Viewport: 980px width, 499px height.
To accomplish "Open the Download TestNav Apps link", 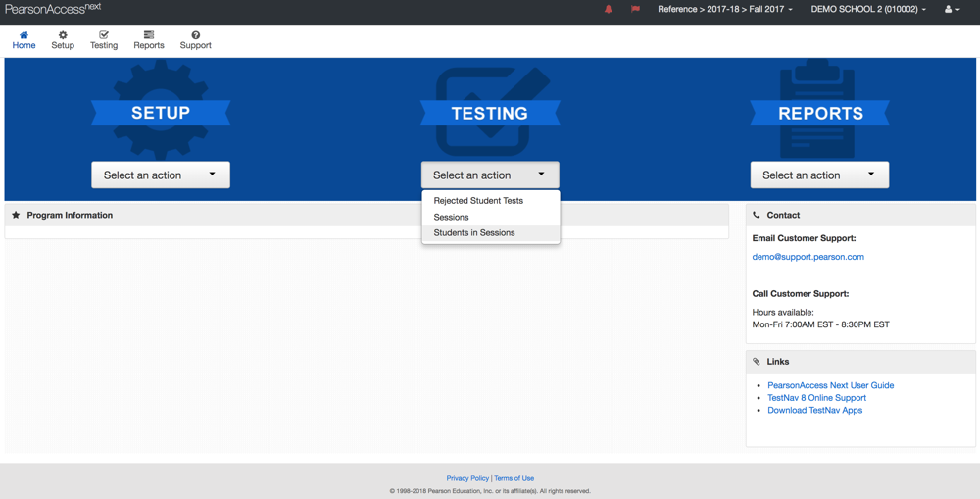I will (x=814, y=410).
